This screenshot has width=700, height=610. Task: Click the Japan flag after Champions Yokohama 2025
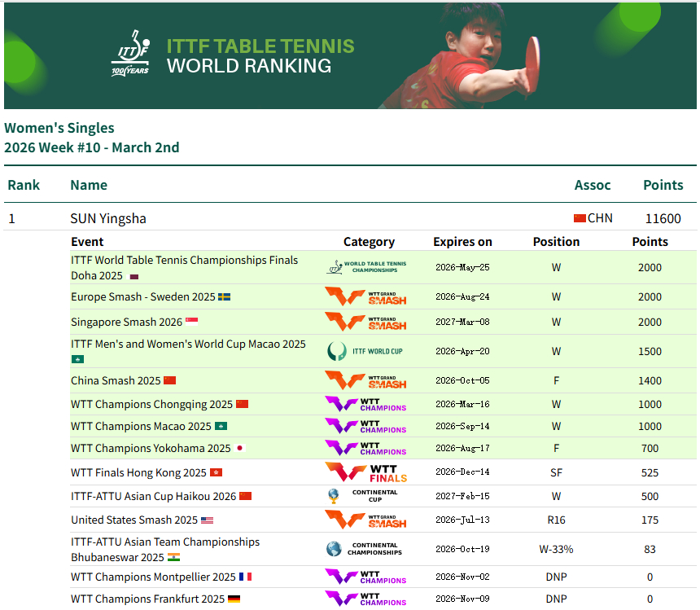(240, 448)
